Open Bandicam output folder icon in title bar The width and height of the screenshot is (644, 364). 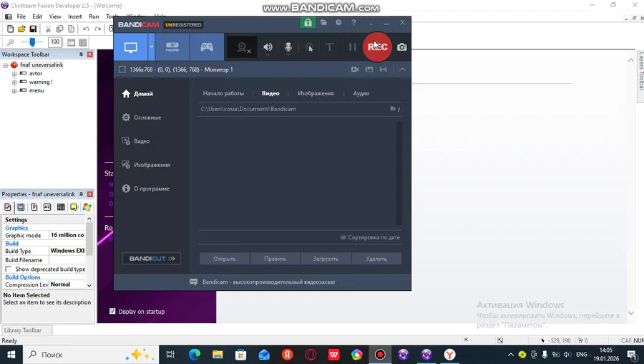tap(323, 22)
